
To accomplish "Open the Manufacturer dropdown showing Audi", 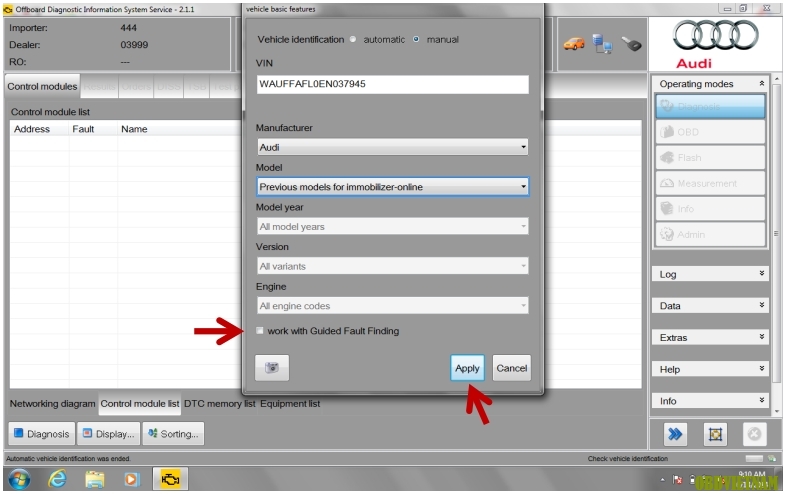I will 392,147.
